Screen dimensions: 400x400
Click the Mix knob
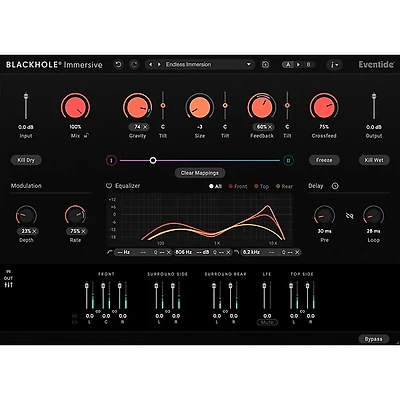pyautogui.click(x=75, y=106)
